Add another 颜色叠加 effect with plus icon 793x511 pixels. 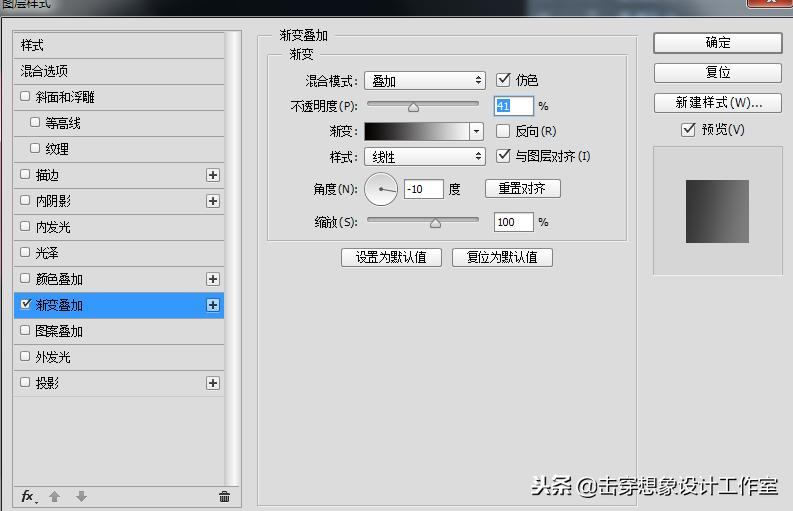213,279
